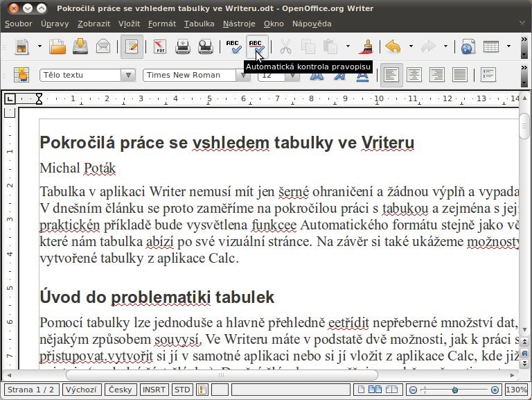The height and width of the screenshot is (400, 532).
Task: Select book view layout icon
Action: pos(391,390)
